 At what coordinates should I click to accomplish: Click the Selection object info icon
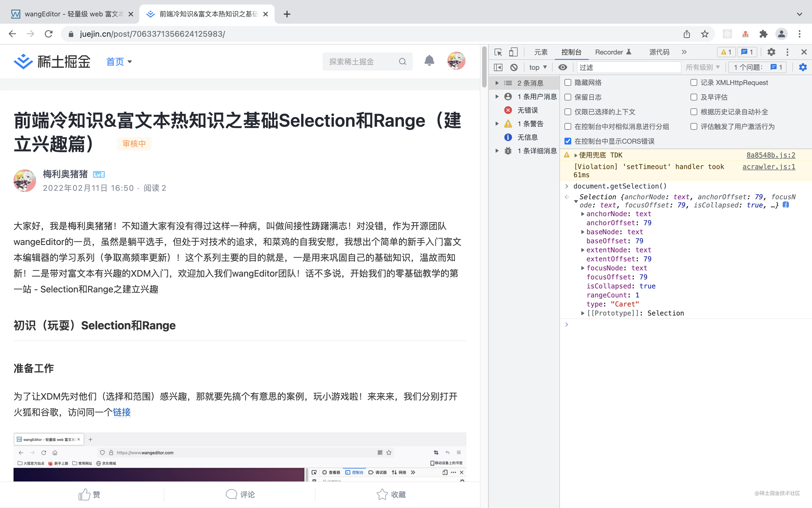tap(786, 205)
